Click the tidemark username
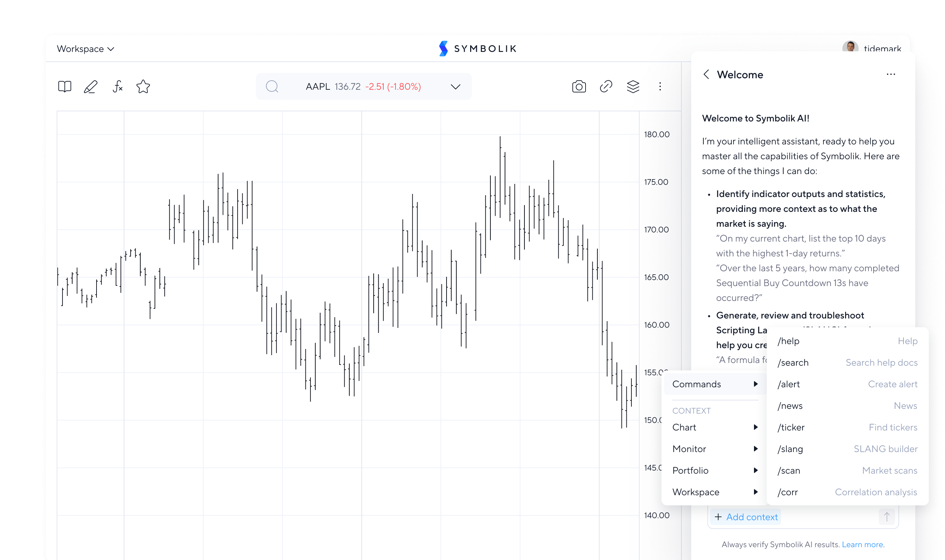This screenshot has width=945, height=560. (882, 49)
